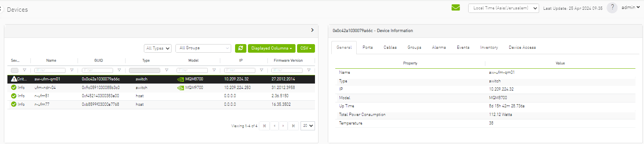Switch to the Alarms tab
Viewport: 644px width, 144px height.
tap(439, 47)
